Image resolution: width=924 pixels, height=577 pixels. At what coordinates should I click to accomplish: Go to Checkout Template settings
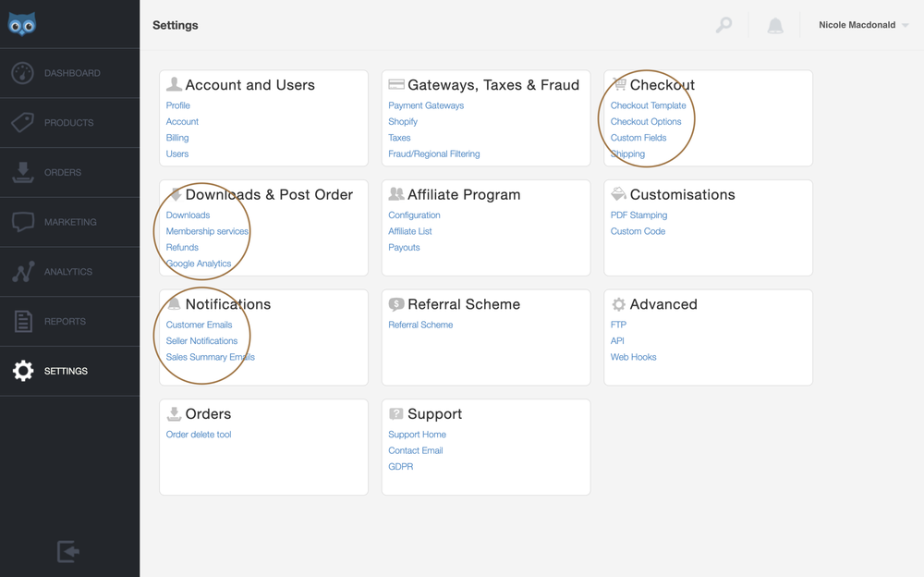648,105
